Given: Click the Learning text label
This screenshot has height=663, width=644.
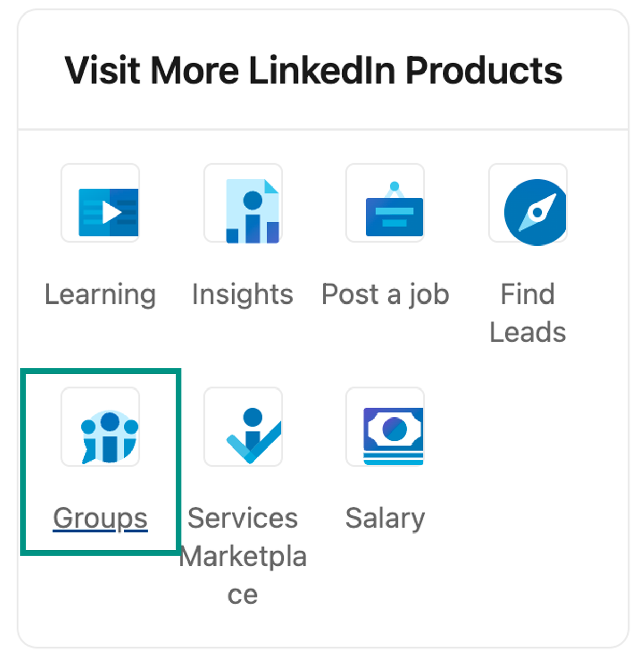Looking at the screenshot, I should pyautogui.click(x=100, y=295).
